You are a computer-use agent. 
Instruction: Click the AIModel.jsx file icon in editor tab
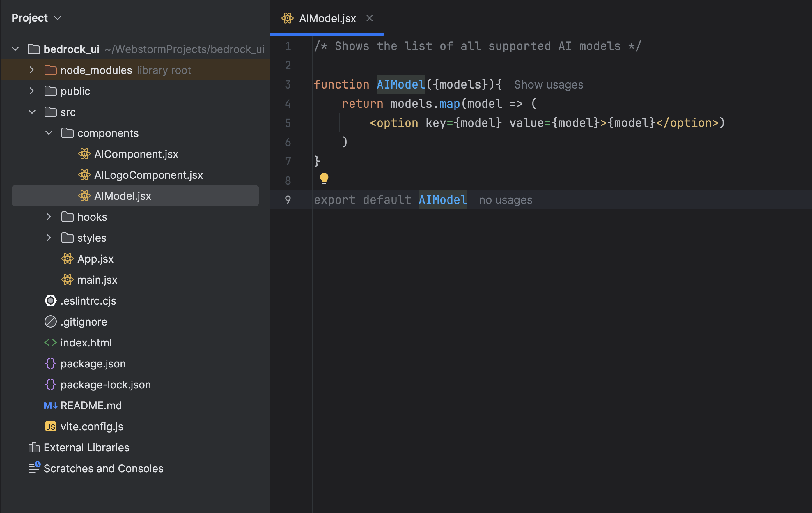pos(288,17)
